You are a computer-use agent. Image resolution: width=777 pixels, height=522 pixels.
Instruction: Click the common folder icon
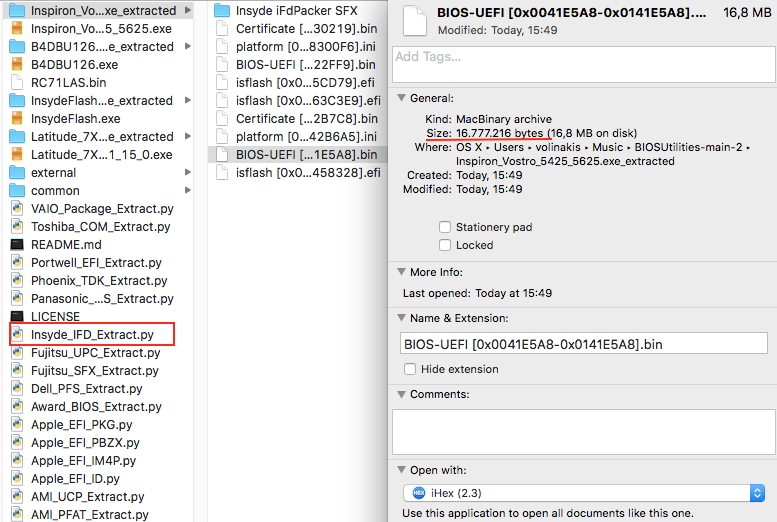[17, 190]
